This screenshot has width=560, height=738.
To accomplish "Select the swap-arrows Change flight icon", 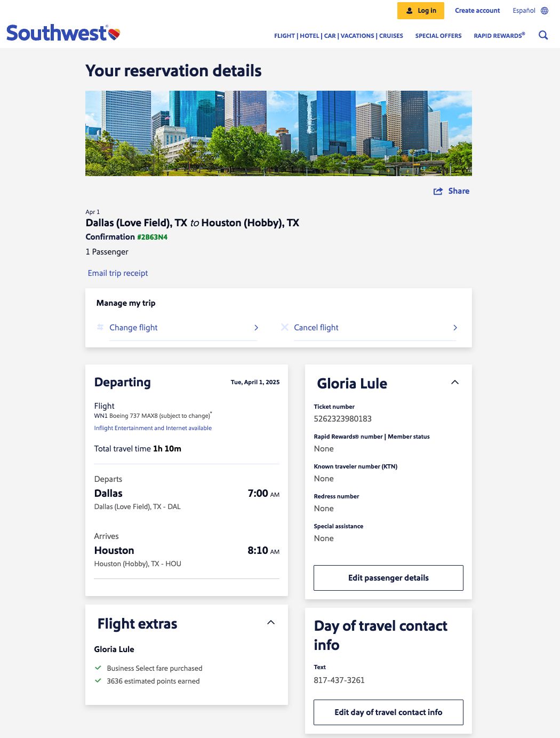I will [x=100, y=327].
